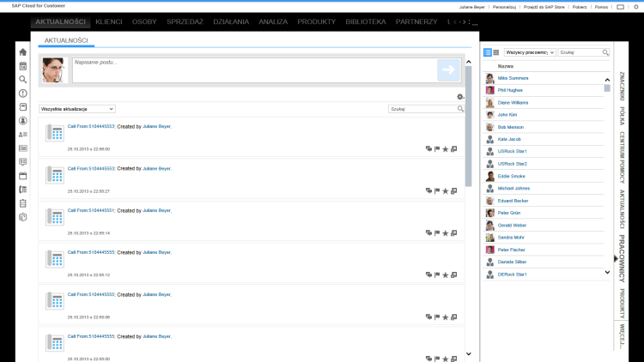The width and height of the screenshot is (644, 362).
Task: Open the Mike Summers employee link
Action: (x=513, y=78)
